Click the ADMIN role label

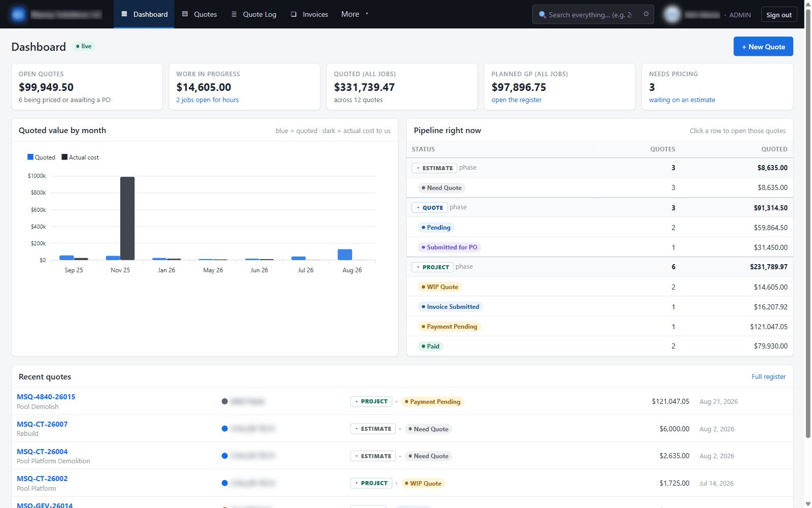click(740, 15)
